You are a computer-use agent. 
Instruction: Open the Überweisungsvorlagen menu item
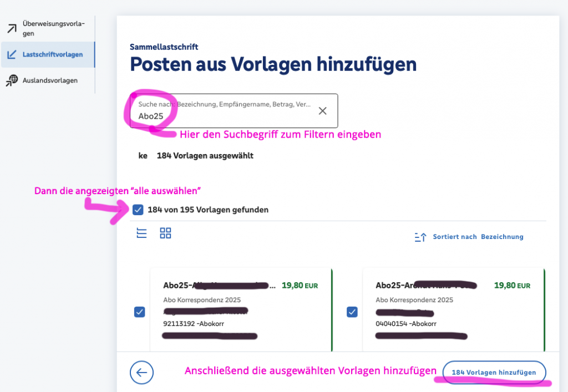pyautogui.click(x=53, y=29)
